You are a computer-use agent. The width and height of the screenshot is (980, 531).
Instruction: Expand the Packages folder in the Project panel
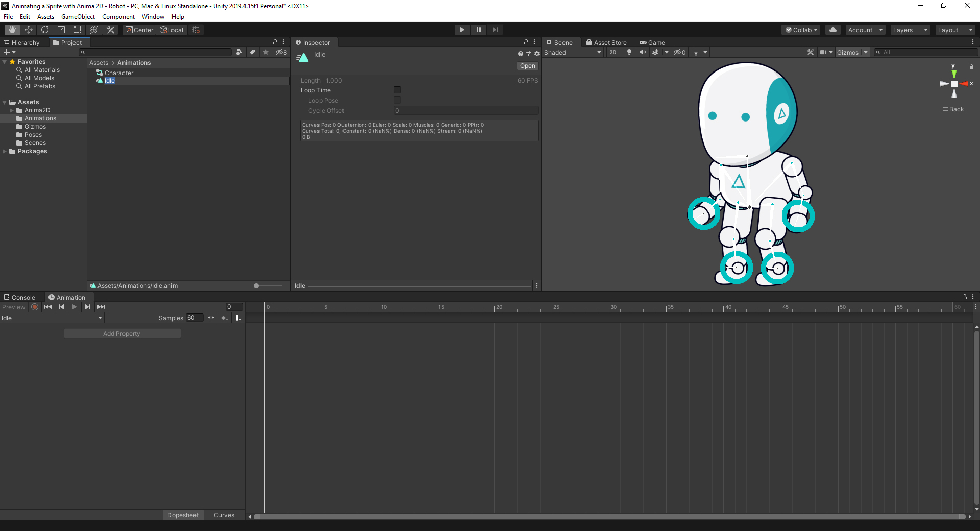coord(4,151)
